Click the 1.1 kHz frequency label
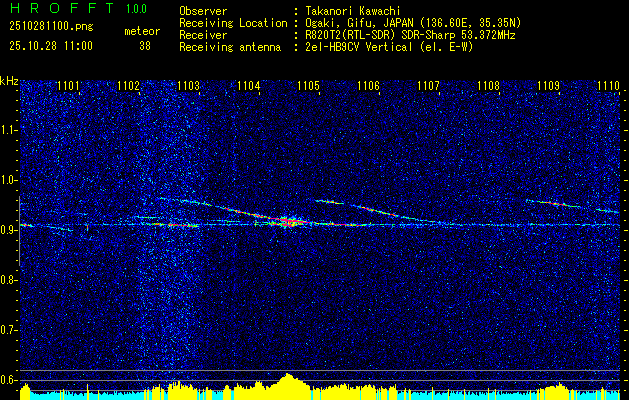629x400 pixels. [x=8, y=130]
